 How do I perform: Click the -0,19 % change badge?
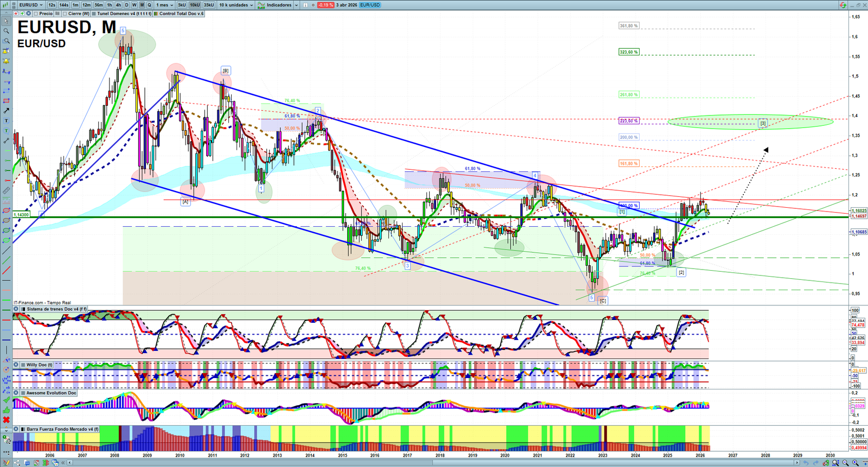pyautogui.click(x=325, y=5)
